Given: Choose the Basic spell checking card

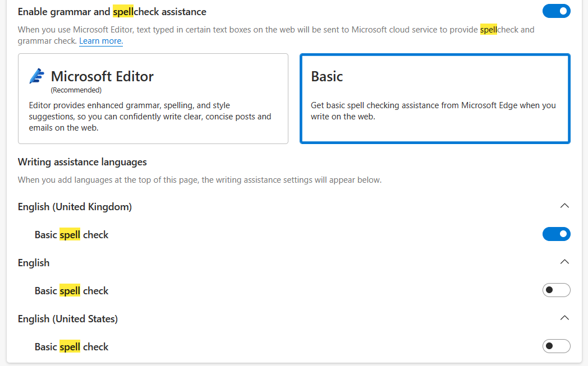Looking at the screenshot, I should tap(435, 99).
